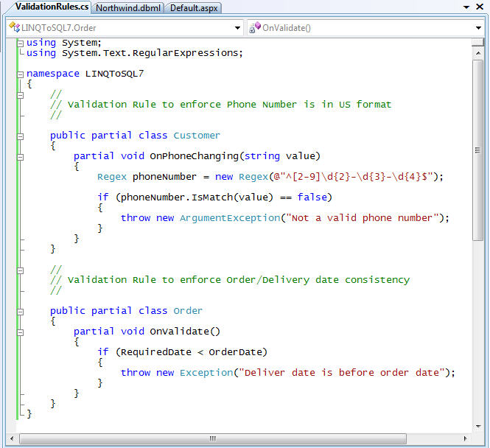This screenshot has width=490, height=448.
Task: Click OrderDate in the if condition
Action: coord(235,352)
